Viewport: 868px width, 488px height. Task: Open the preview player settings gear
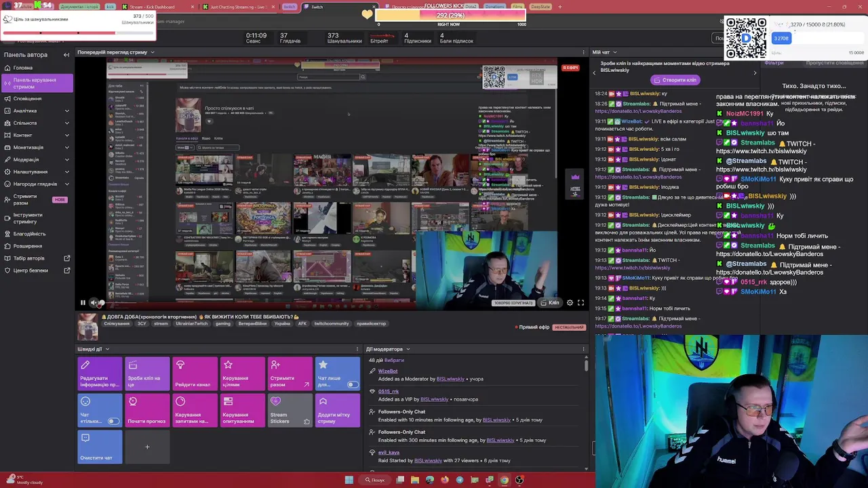(570, 303)
